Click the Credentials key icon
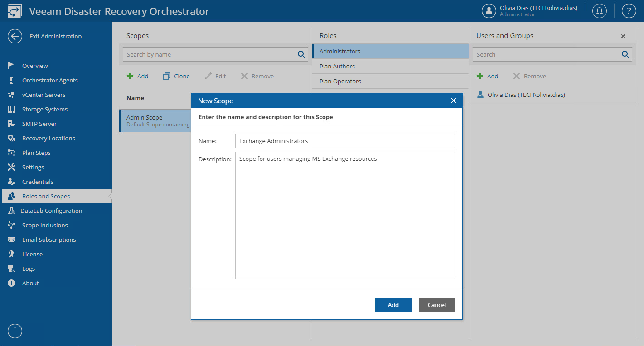The width and height of the screenshot is (644, 346). (11, 182)
